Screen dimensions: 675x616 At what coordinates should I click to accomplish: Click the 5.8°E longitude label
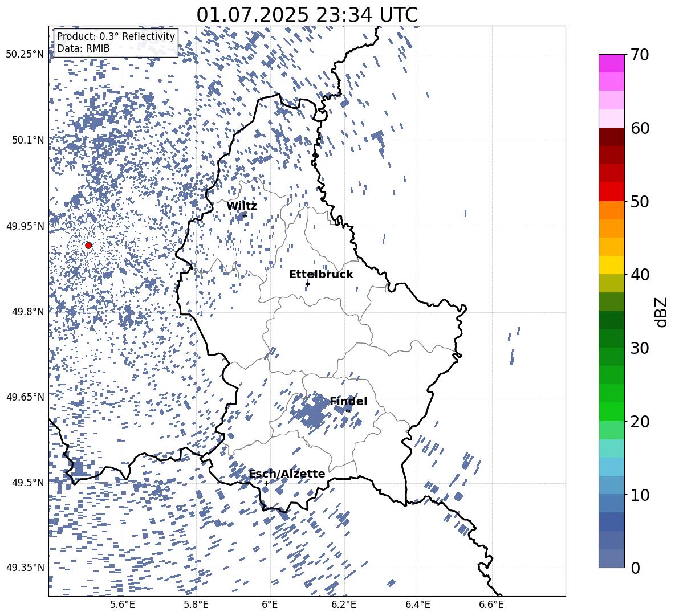(196, 605)
